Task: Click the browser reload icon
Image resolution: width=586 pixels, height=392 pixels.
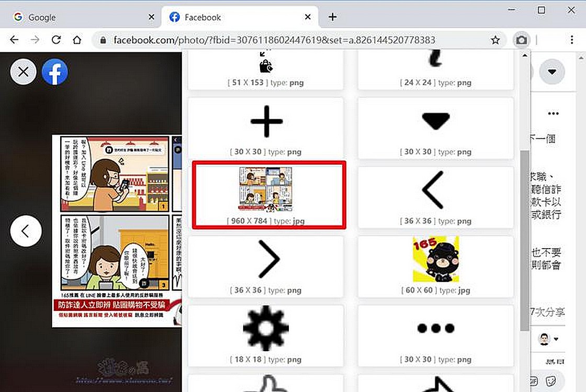Action: [x=56, y=40]
